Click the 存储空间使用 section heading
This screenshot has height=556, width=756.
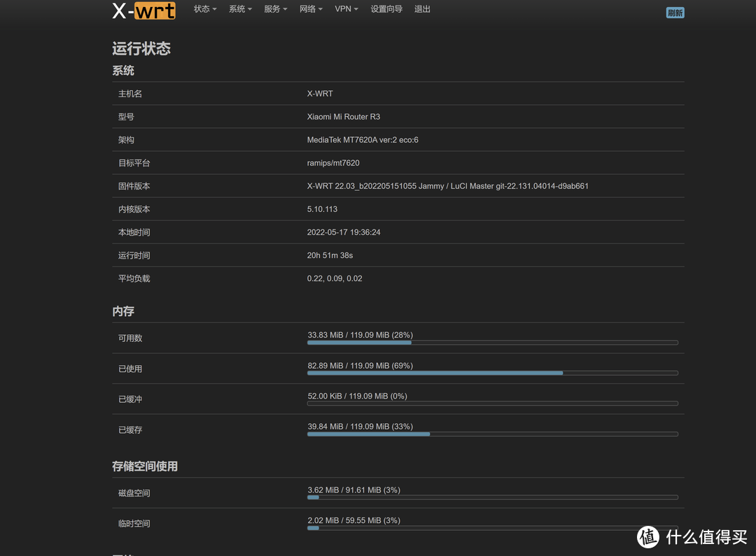pyautogui.click(x=145, y=466)
